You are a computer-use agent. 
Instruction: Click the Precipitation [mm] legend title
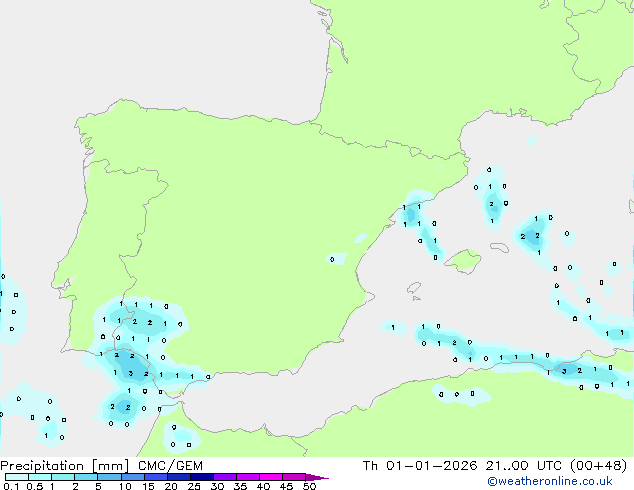(61, 466)
